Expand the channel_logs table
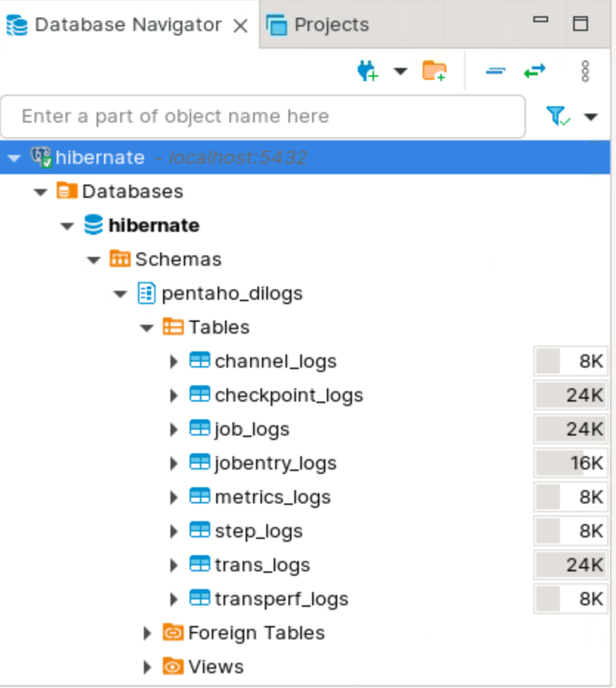Image resolution: width=616 pixels, height=688 pixels. click(173, 362)
